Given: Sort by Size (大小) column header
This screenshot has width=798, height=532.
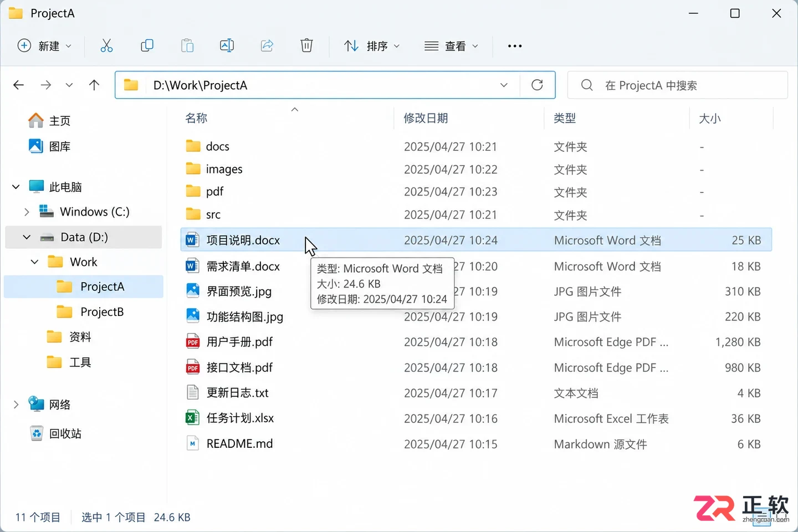Looking at the screenshot, I should pyautogui.click(x=710, y=118).
